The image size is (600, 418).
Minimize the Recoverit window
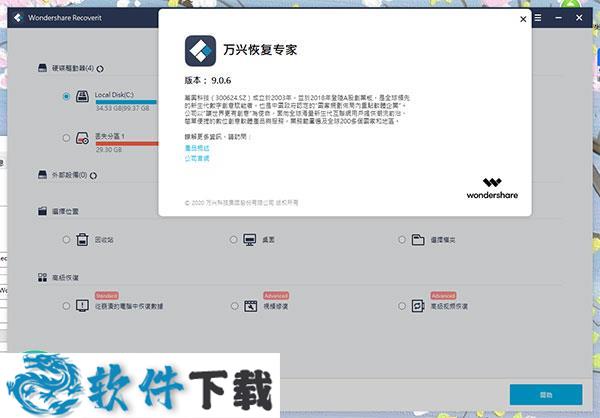pos(559,18)
